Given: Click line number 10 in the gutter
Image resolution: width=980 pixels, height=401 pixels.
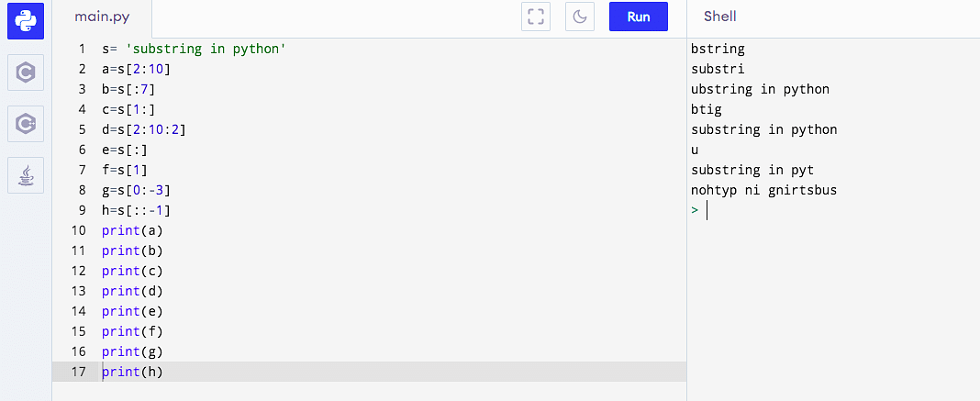Looking at the screenshot, I should pyautogui.click(x=79, y=230).
